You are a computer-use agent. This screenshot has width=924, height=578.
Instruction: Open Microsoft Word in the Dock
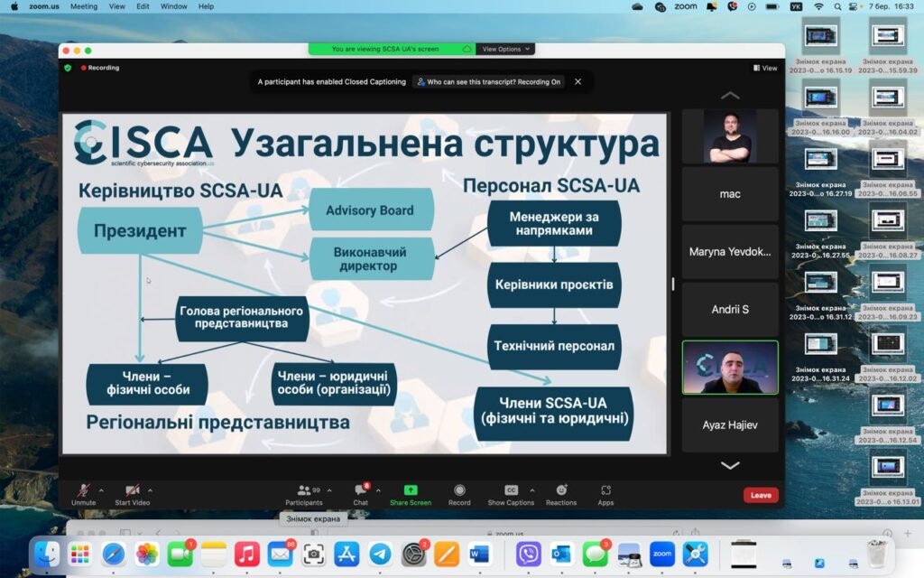(x=480, y=554)
